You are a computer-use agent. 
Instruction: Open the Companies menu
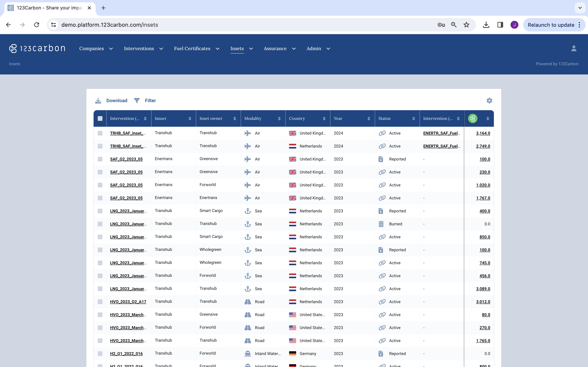pos(92,49)
